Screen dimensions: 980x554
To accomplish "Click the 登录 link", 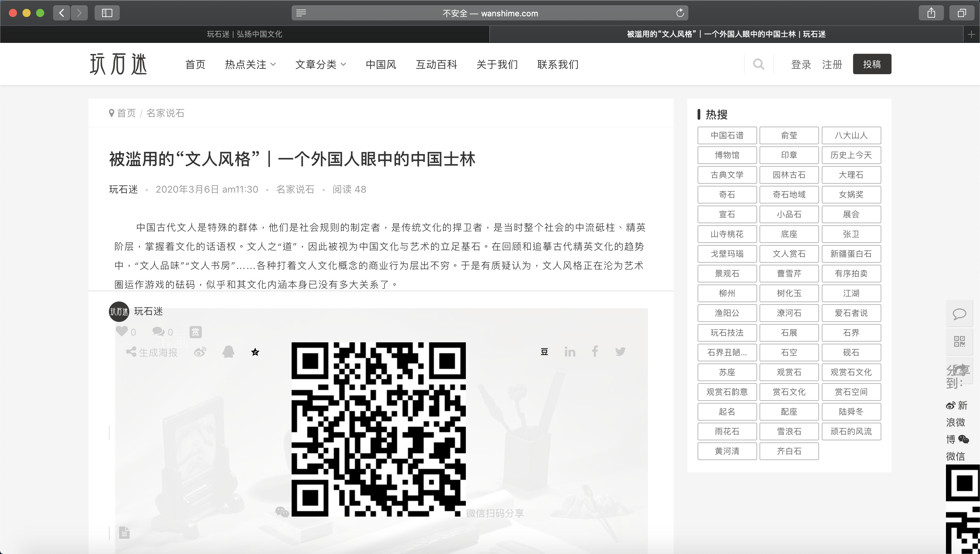I will click(x=801, y=64).
